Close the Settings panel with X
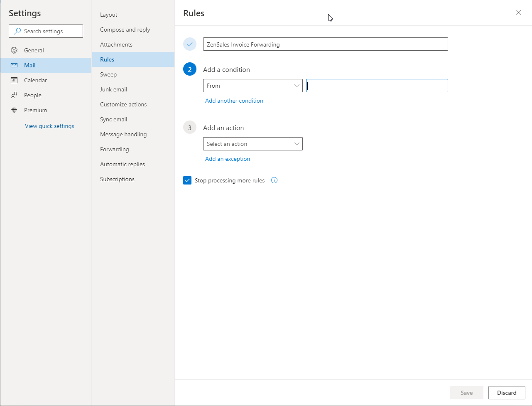Image resolution: width=532 pixels, height=406 pixels. (519, 12)
